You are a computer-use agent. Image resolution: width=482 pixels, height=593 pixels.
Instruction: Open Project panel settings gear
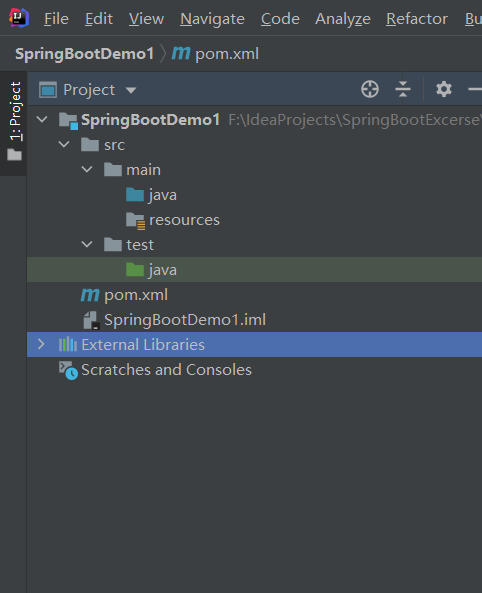(444, 90)
